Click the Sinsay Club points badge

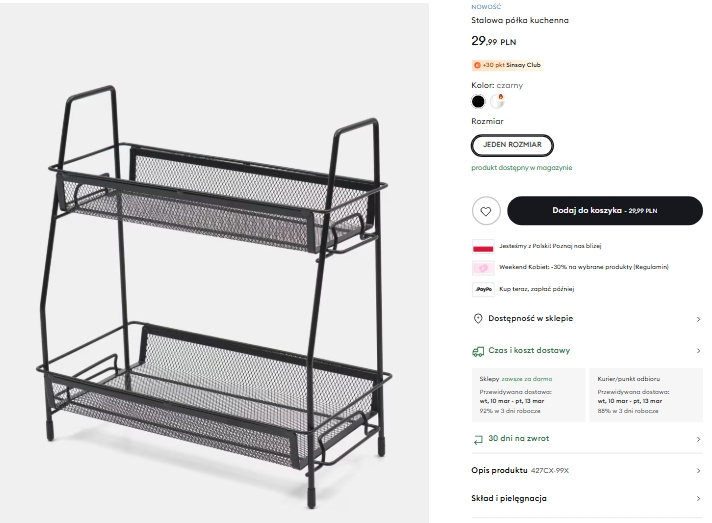click(x=507, y=65)
